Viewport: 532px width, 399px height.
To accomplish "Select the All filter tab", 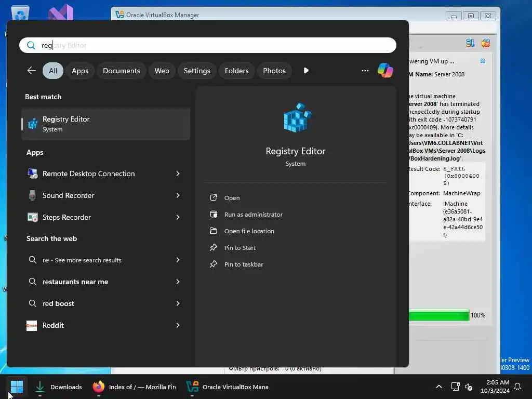I will tap(53, 71).
